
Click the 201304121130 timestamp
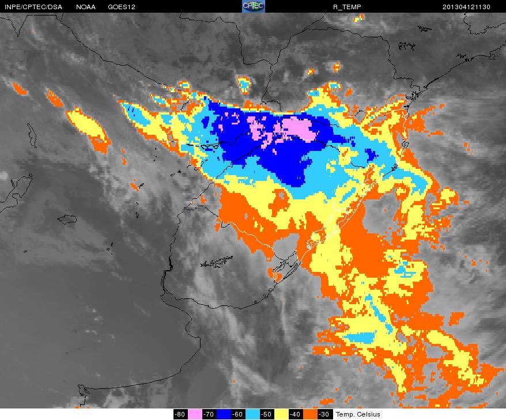click(x=466, y=7)
